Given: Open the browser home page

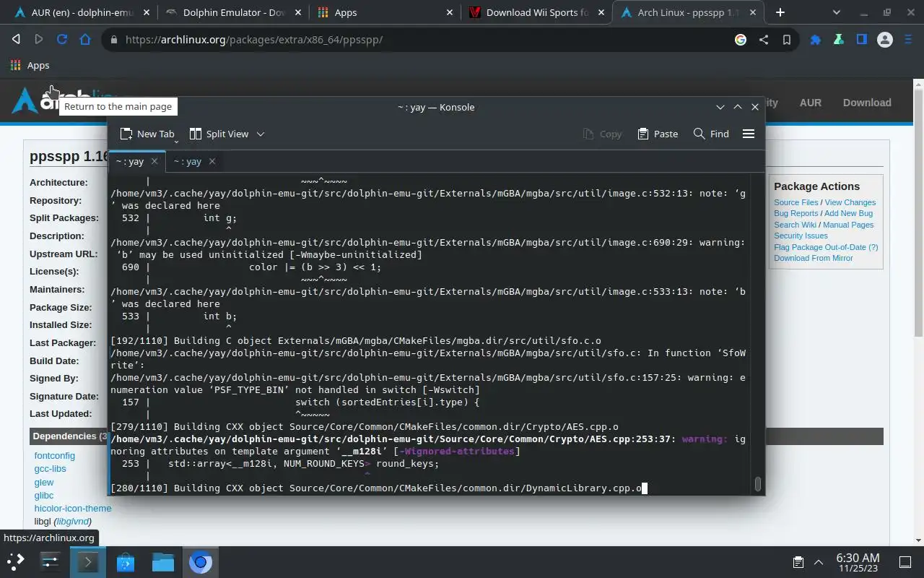Looking at the screenshot, I should pos(85,40).
